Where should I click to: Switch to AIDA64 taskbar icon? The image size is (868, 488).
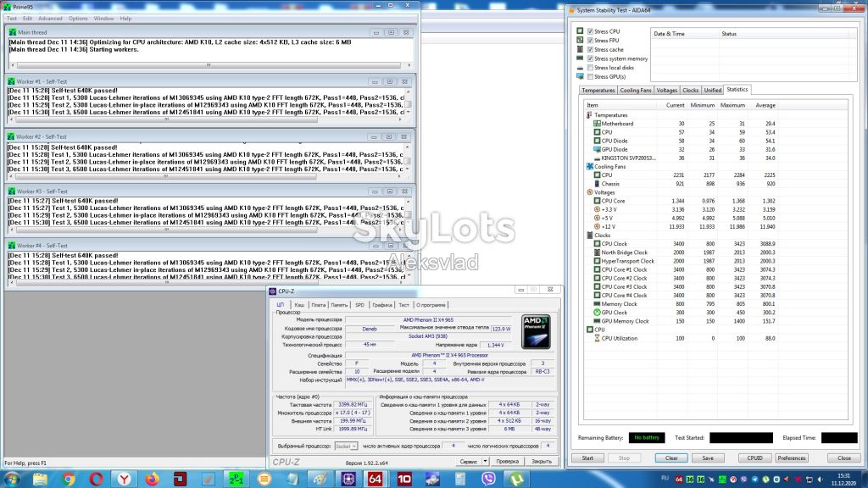click(375, 479)
